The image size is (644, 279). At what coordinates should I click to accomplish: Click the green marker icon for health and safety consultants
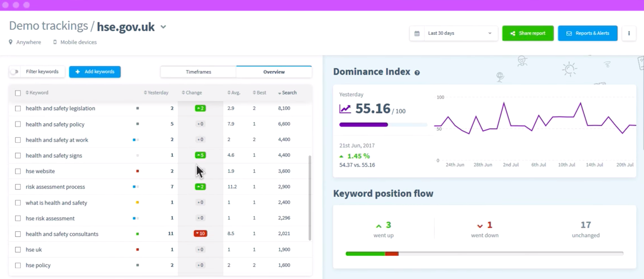click(x=137, y=234)
